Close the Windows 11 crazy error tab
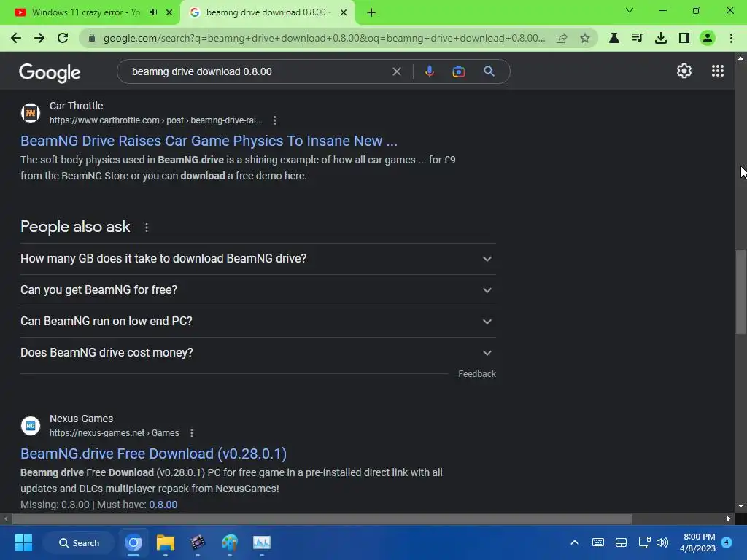The image size is (747, 560). click(169, 12)
